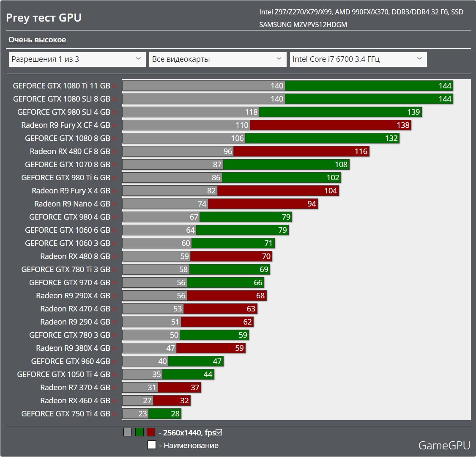Viewport: 476px width, 457px height.
Task: Remove GEFORCE GTX 980 SLI 4 GB with red x
Action: (115, 113)
